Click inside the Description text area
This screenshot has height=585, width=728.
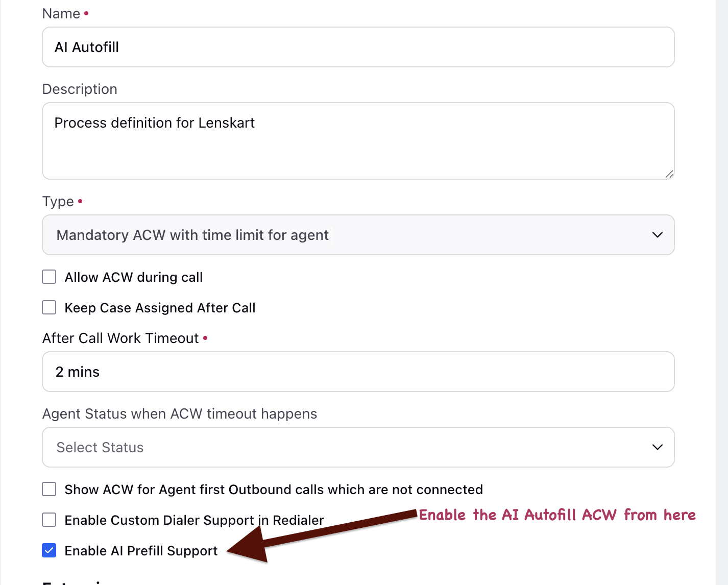tap(358, 141)
